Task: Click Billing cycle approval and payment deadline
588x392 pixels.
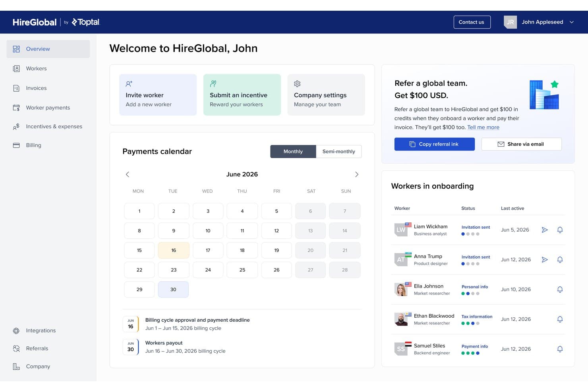Action: (186, 324)
